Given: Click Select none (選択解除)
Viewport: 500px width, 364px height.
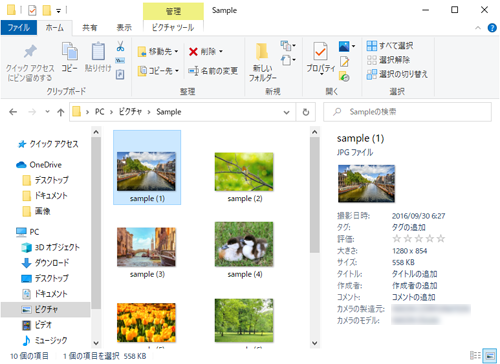Looking at the screenshot, I should click(x=388, y=60).
